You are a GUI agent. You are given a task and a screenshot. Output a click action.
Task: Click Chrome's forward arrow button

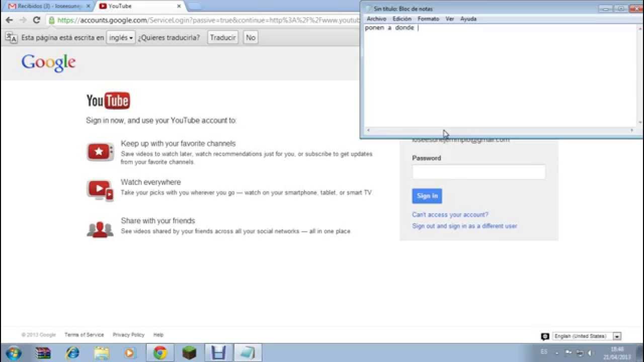(x=23, y=20)
